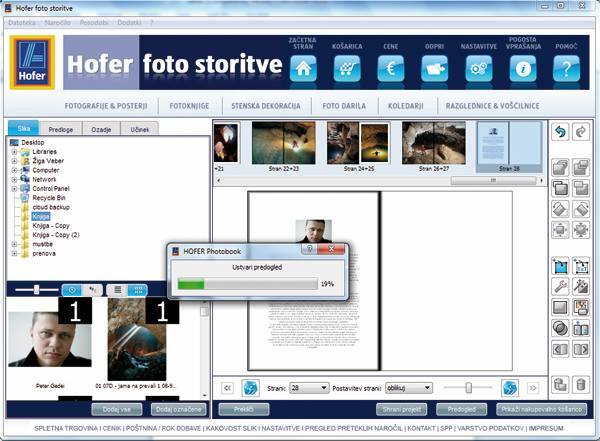Click Prikaži nakupovalno košarico button
Image resolution: width=600 pixels, height=441 pixels.
tap(542, 409)
